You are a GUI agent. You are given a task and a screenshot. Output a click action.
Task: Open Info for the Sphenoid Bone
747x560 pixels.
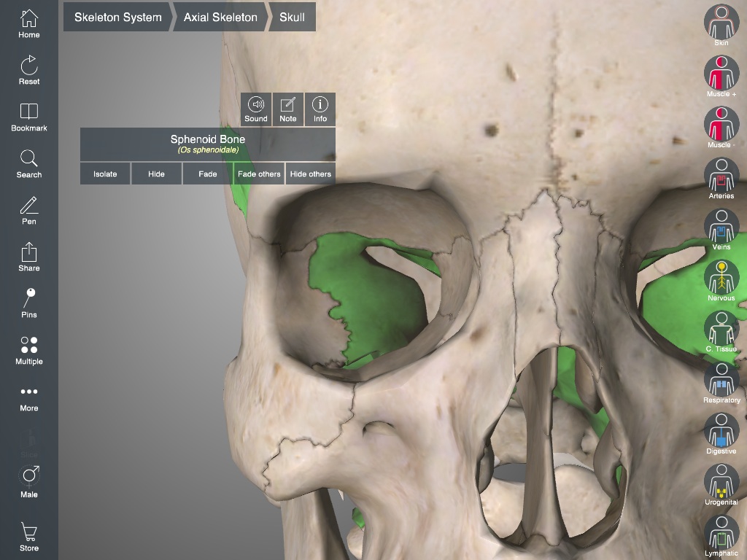320,109
